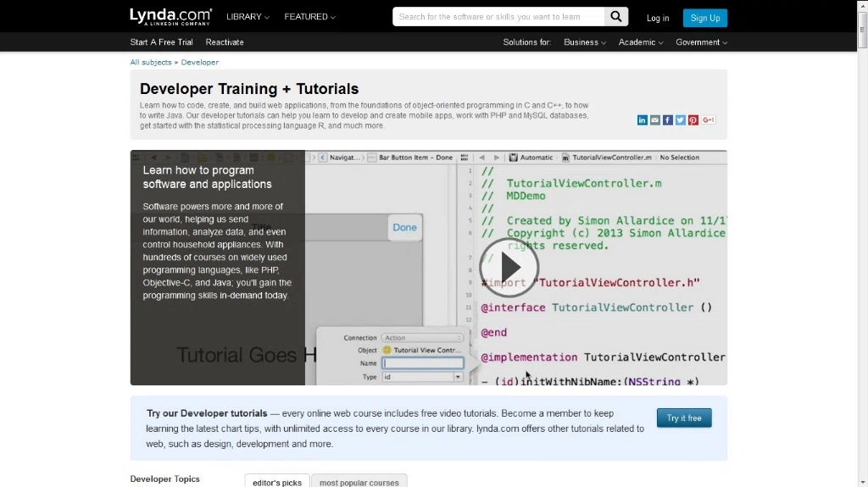Click the Try it free button
Screen dimensions: 868x487
[684, 418]
